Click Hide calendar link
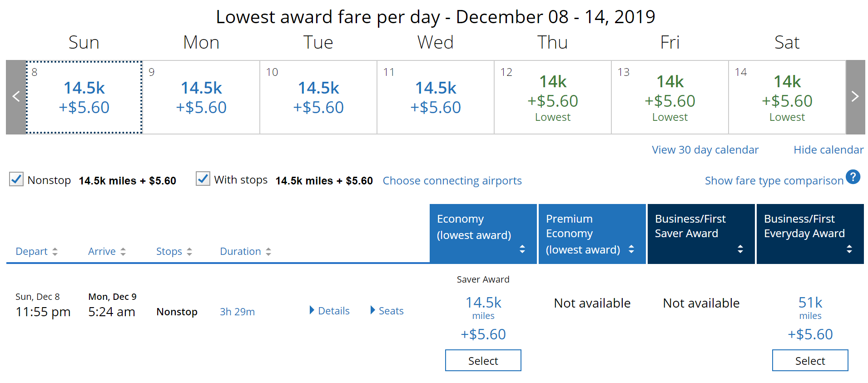The image size is (868, 383). click(x=828, y=150)
